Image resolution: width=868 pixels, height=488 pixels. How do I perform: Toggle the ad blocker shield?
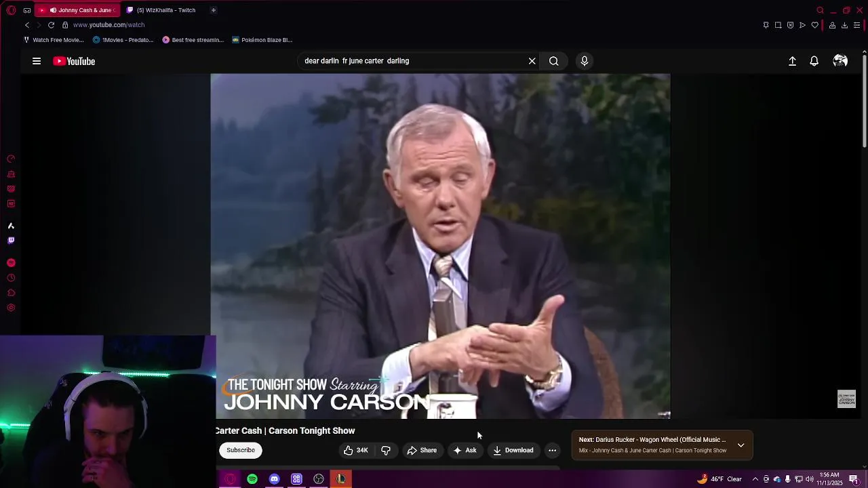point(790,25)
